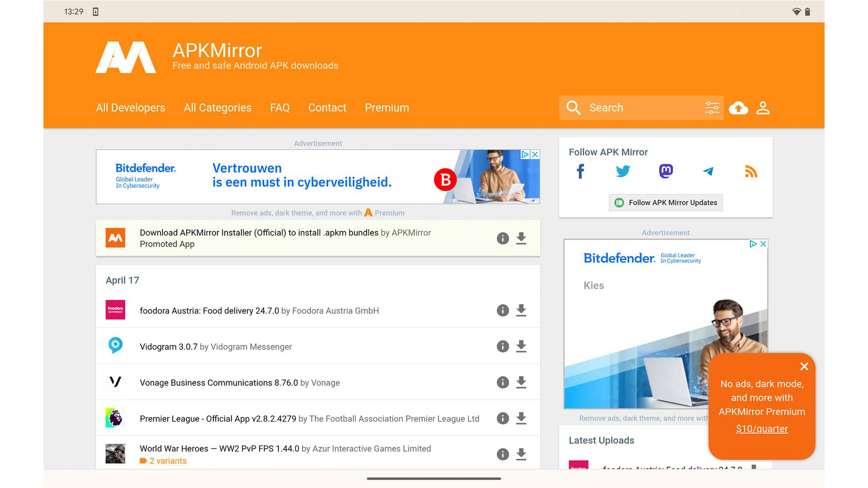The image size is (868, 488).
Task: Close the Bitdefender banner ad
Action: click(535, 155)
